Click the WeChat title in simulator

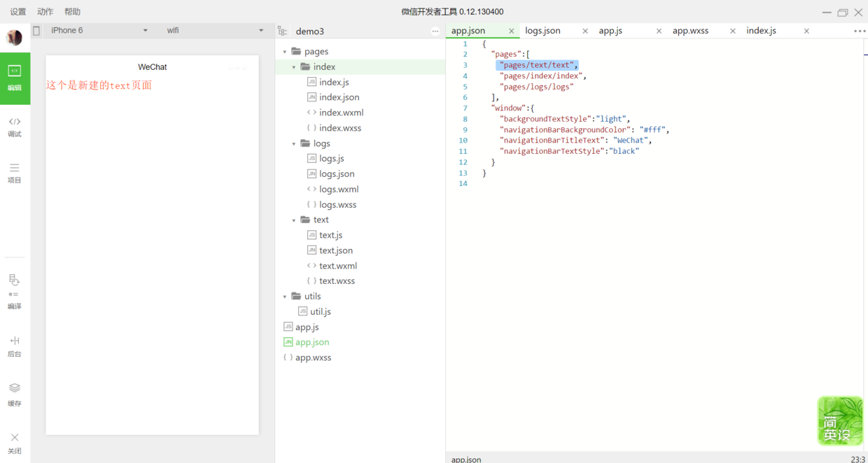point(152,67)
